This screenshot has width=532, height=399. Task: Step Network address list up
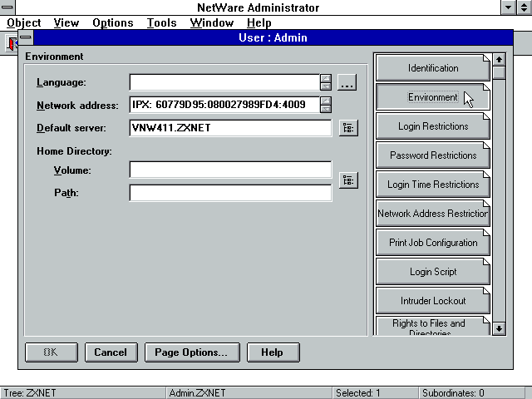326,101
